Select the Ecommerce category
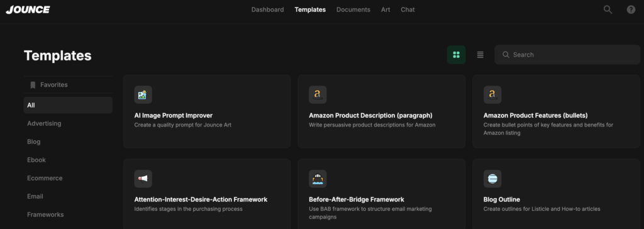This screenshot has height=229, width=644. coord(45,178)
